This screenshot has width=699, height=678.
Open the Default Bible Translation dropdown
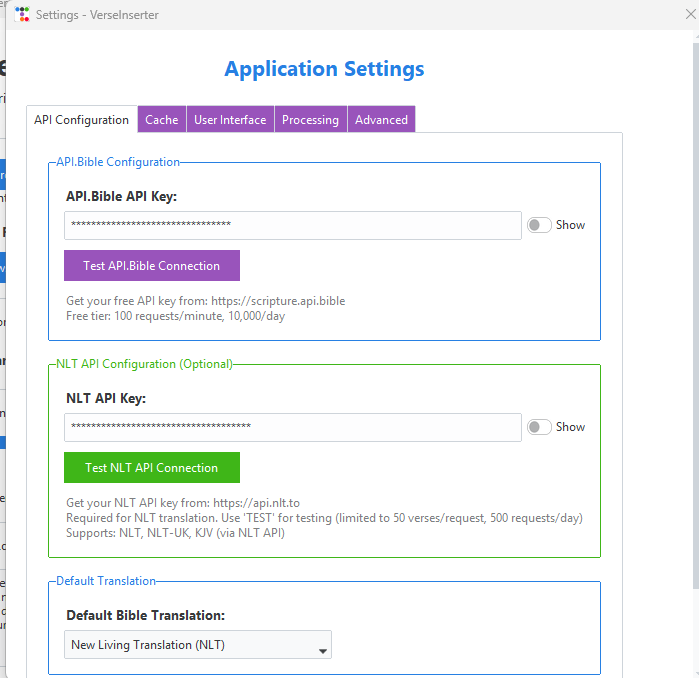coord(198,645)
